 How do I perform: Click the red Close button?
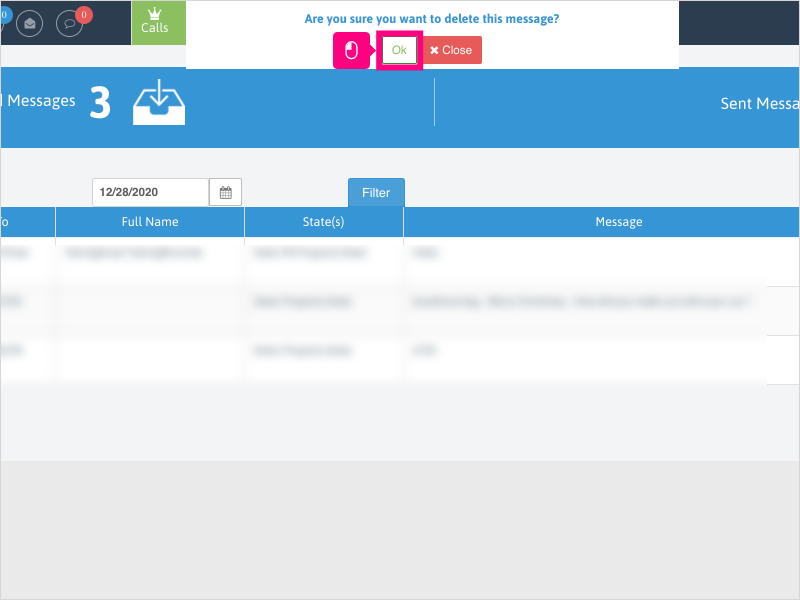click(452, 50)
